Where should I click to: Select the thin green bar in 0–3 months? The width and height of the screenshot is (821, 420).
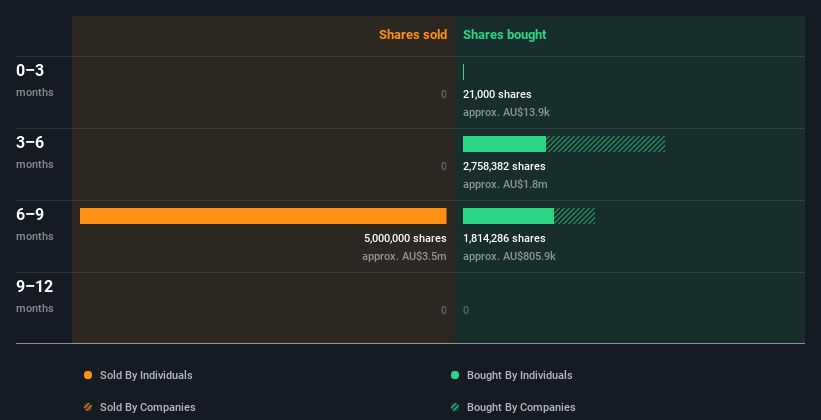[x=463, y=72]
